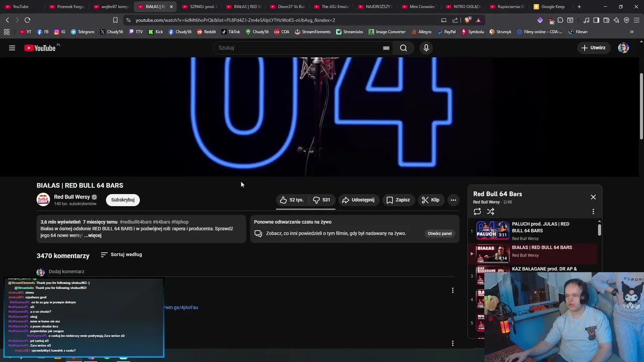Switch to the Przemek Fergu tab
Screen dimensions: 644x362
[66, 7]
